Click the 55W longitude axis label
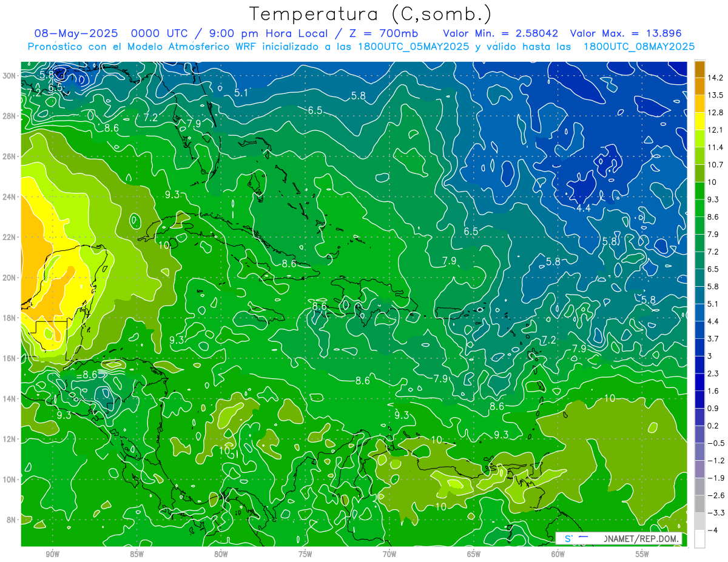 click(642, 554)
